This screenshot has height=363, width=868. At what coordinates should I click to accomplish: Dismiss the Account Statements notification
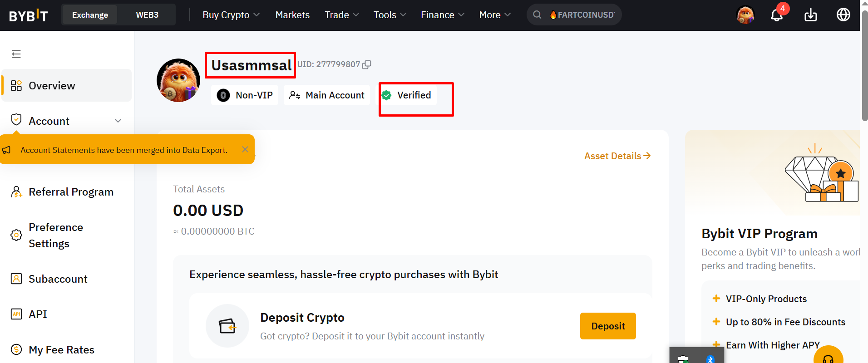coord(245,149)
